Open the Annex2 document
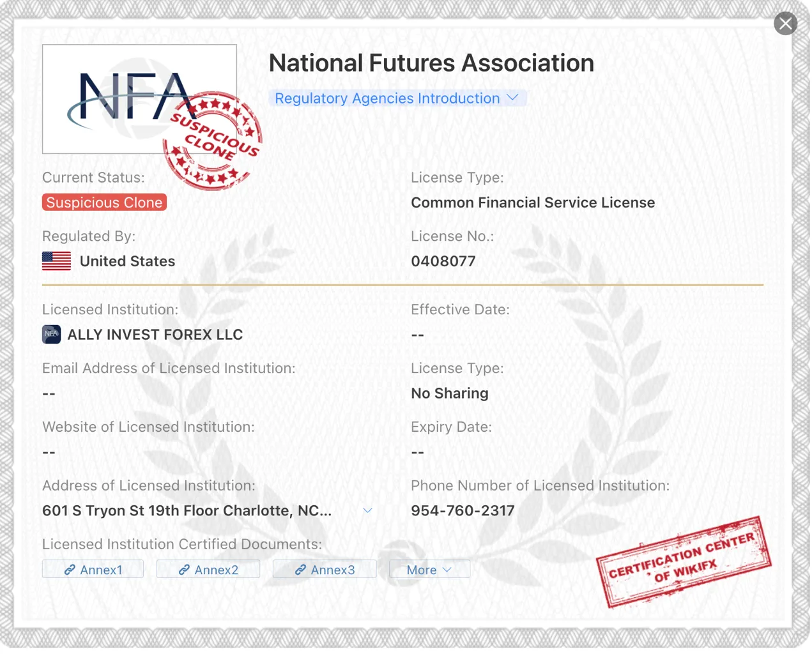Image resolution: width=812 pixels, height=654 pixels. click(x=208, y=570)
